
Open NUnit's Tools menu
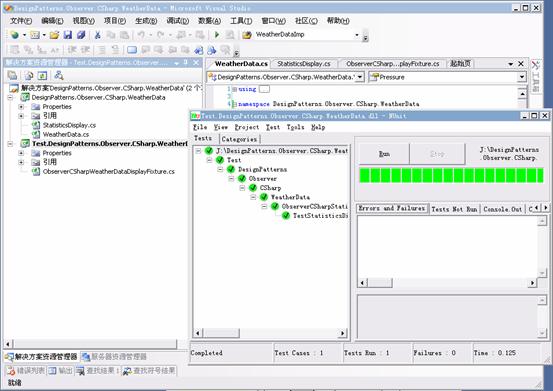pyautogui.click(x=295, y=127)
